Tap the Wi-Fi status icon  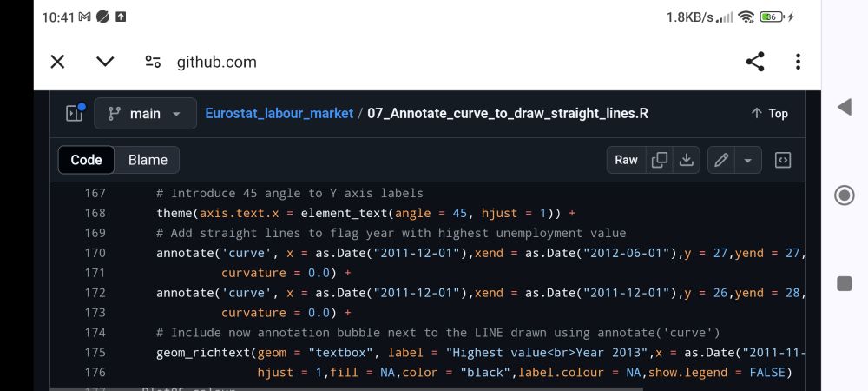click(746, 17)
